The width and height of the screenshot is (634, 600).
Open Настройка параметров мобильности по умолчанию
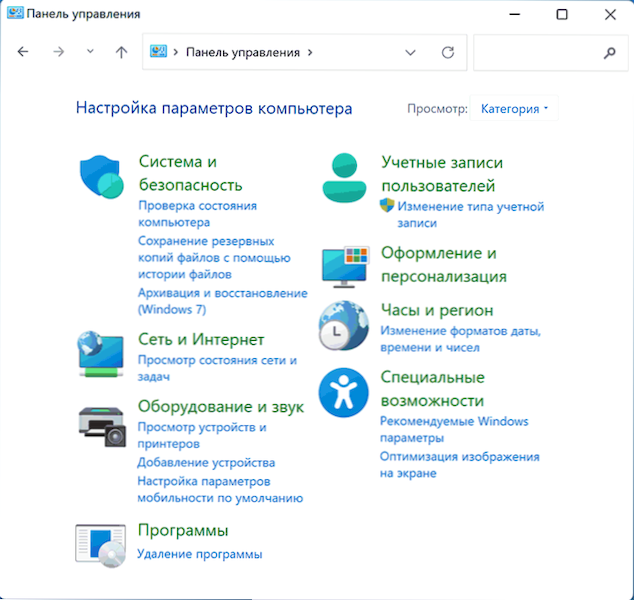pos(220,489)
